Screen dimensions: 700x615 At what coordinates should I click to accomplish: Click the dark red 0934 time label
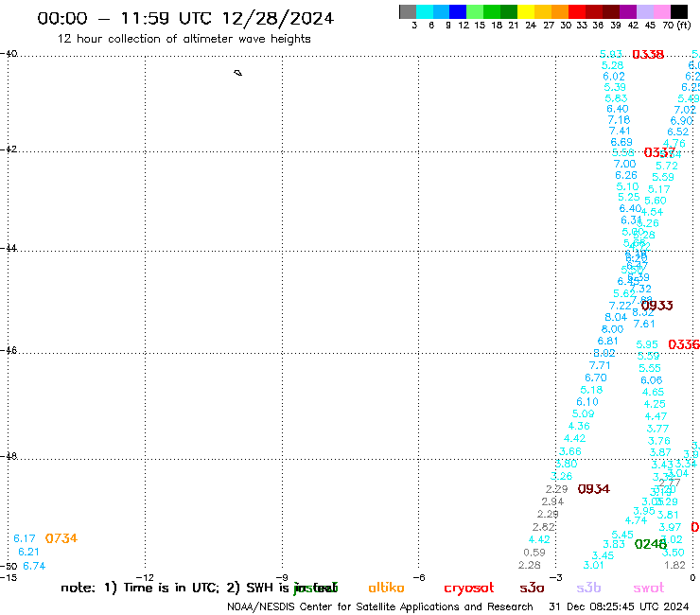click(x=593, y=489)
